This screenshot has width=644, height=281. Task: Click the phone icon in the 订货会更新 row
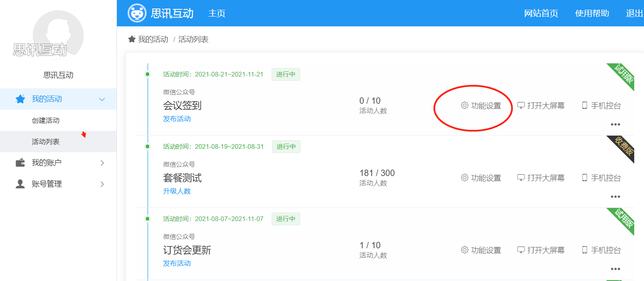click(x=584, y=250)
